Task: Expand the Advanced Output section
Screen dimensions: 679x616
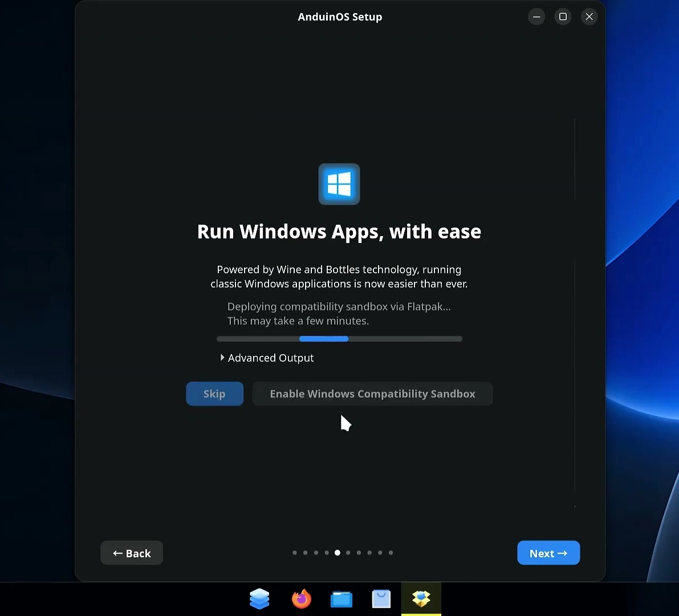Action: pos(267,358)
